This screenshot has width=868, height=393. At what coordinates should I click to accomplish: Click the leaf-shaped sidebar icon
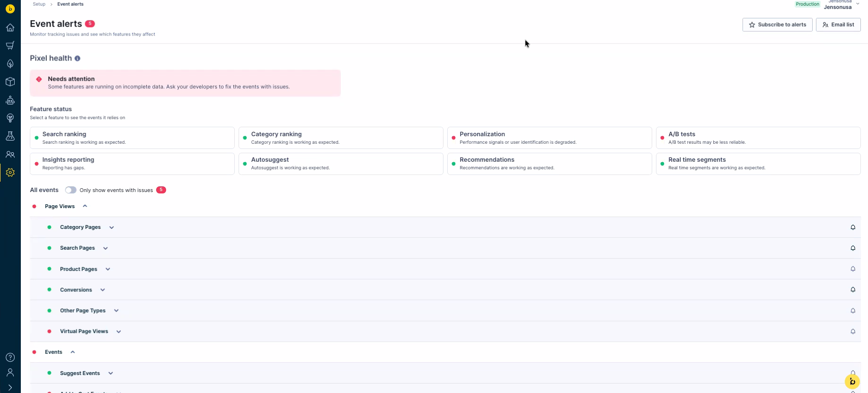[10, 63]
